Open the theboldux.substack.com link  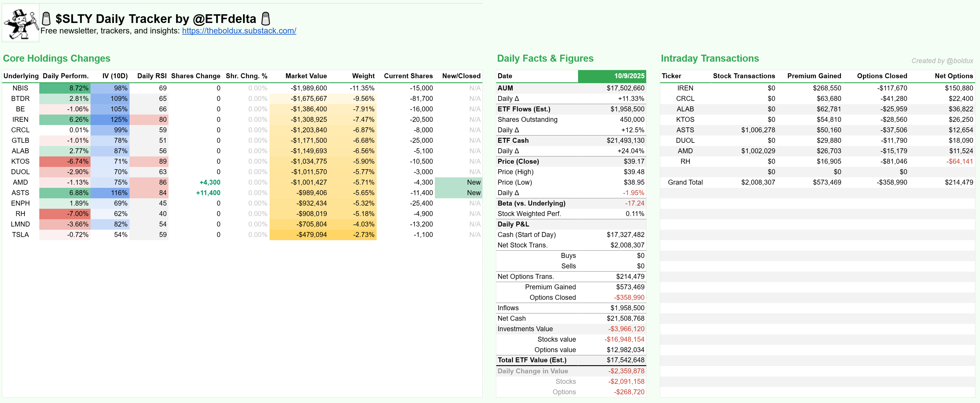(x=239, y=31)
